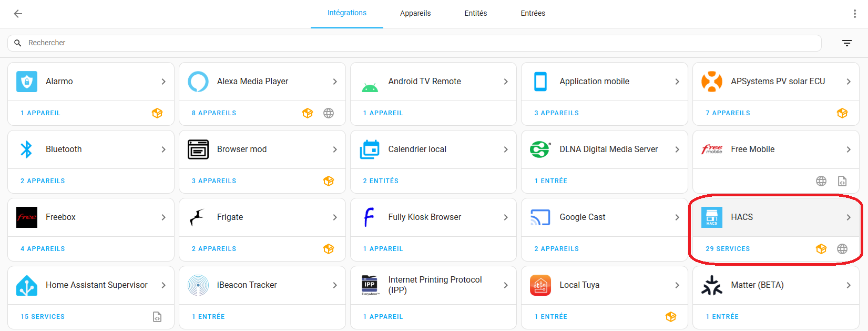The image size is (868, 331).
Task: Click the Calendrier local calendar icon
Action: click(x=370, y=149)
